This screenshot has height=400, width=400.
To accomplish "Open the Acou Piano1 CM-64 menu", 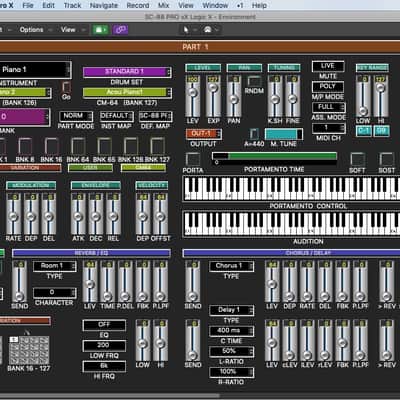I will [127, 92].
